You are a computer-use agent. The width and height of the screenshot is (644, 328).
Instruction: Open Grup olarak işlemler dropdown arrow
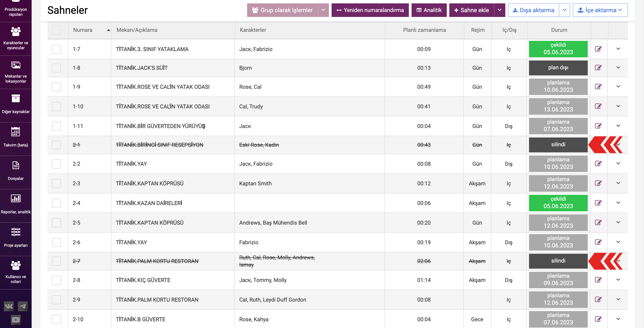323,10
